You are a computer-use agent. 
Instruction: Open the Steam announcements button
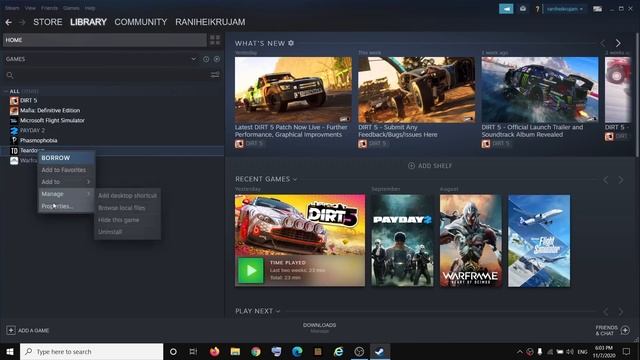[506, 9]
